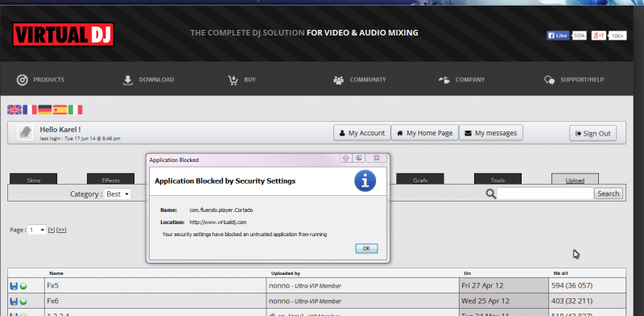
Task: Switch to the Upload tab
Action: point(575,180)
